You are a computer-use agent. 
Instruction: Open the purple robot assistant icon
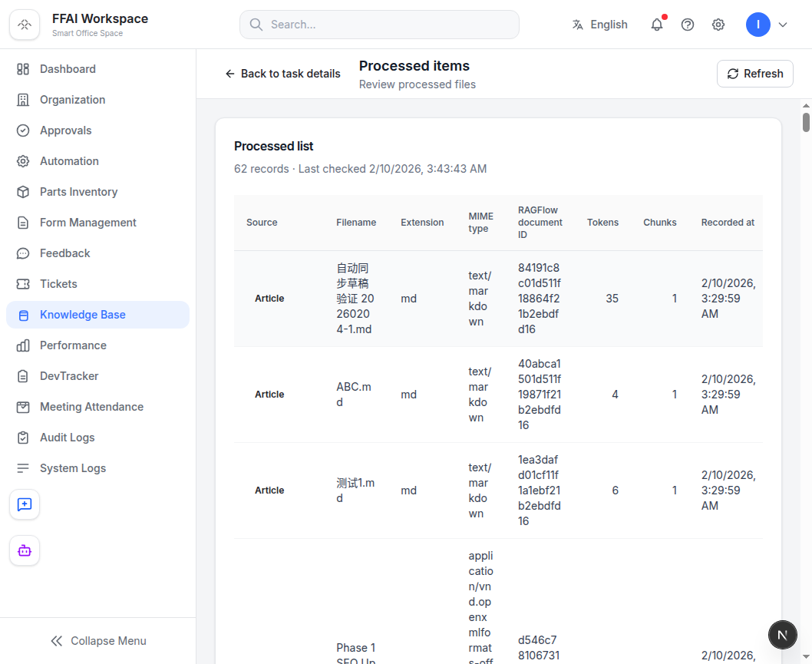click(25, 550)
